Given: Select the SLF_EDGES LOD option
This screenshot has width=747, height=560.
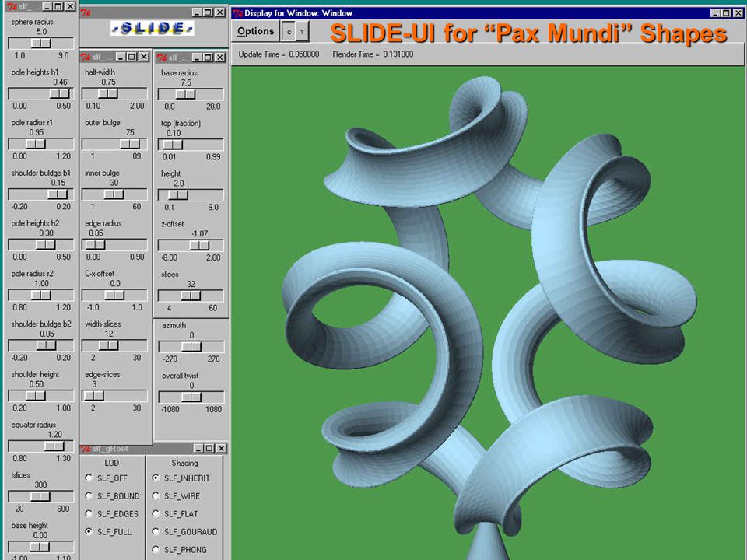Looking at the screenshot, I should coord(89,514).
